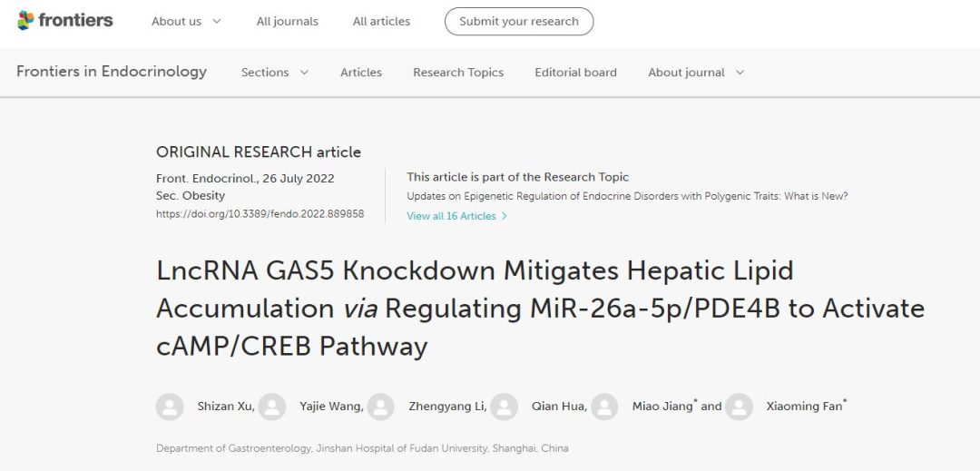Screen dimensions: 980x471
Task: Go to Frontiers in Endocrinology journal home
Action: 112,71
